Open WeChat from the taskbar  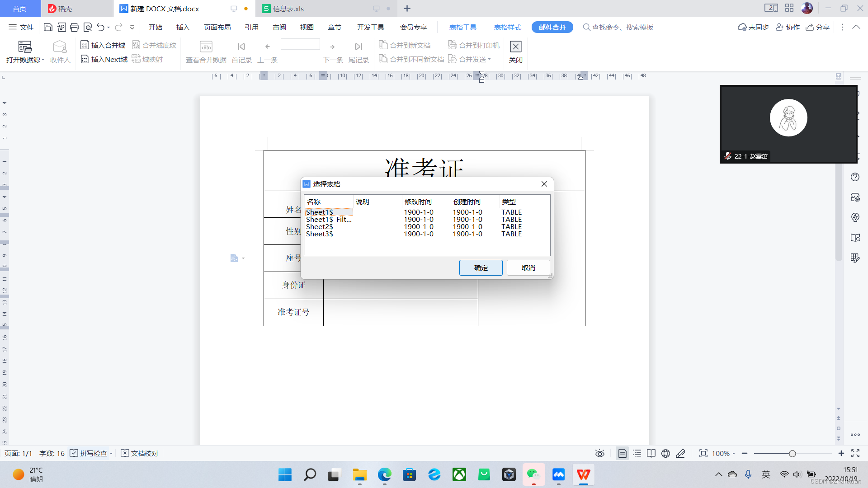533,474
